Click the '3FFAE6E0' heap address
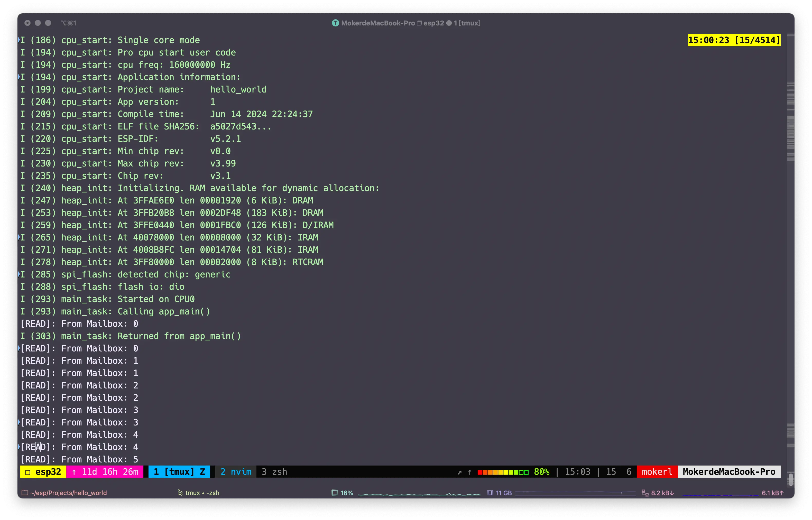 coord(153,201)
